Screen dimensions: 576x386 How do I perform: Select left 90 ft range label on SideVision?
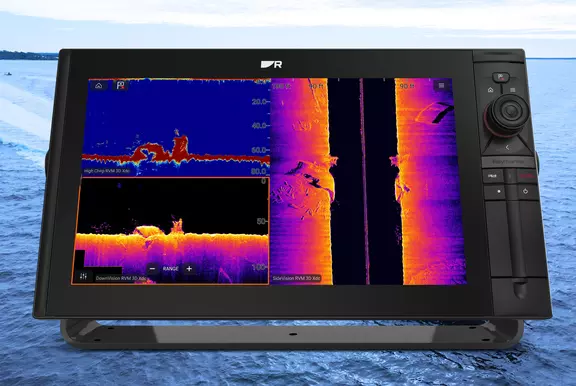click(316, 86)
